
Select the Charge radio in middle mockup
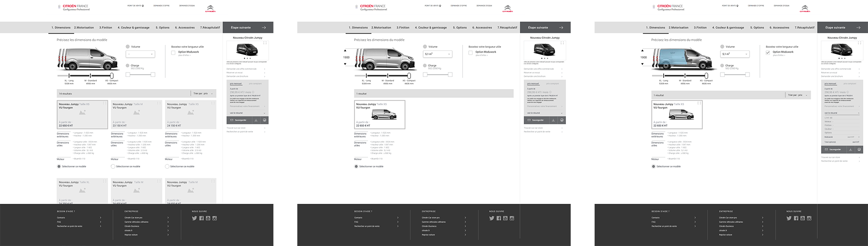point(425,66)
